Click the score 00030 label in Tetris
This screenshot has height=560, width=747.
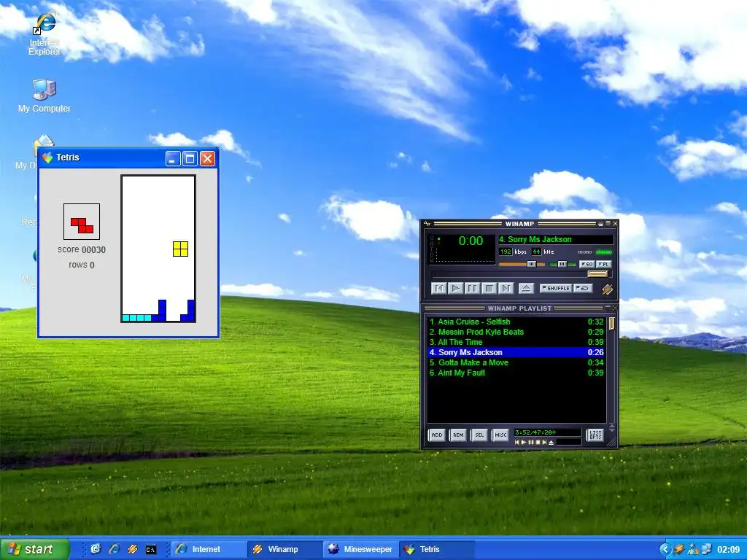[x=82, y=249]
